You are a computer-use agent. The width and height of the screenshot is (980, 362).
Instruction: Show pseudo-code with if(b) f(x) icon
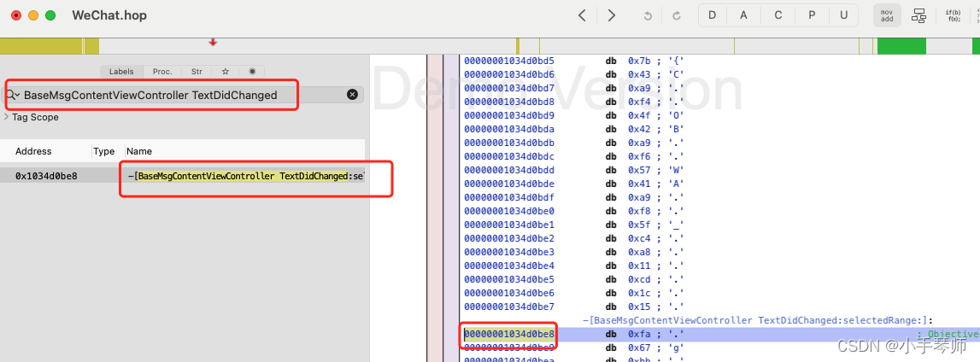pyautogui.click(x=954, y=15)
